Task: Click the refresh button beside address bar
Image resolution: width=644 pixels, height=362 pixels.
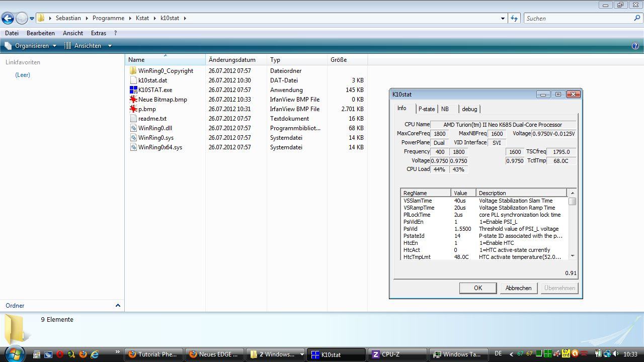Action: click(514, 18)
